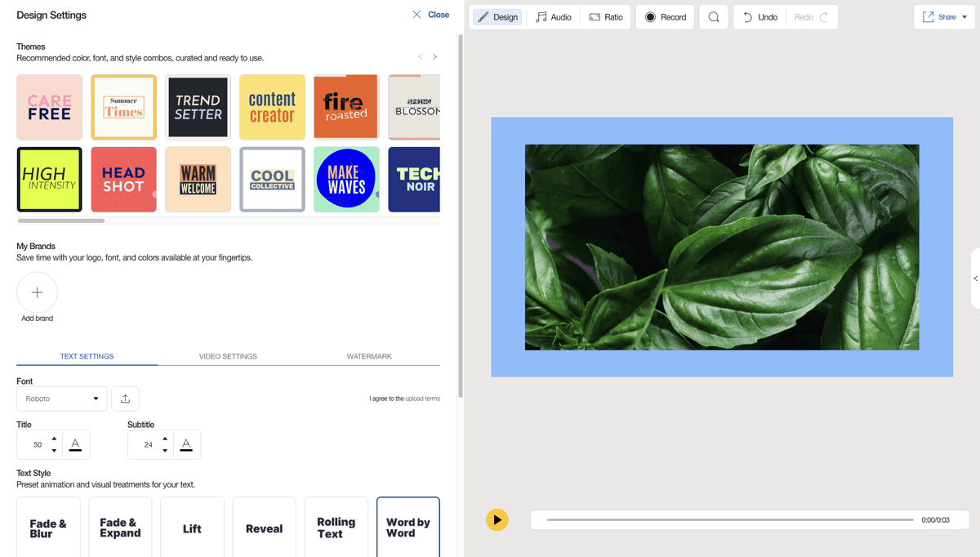The image size is (980, 557).
Task: Select the Design mode toggle
Action: click(497, 16)
